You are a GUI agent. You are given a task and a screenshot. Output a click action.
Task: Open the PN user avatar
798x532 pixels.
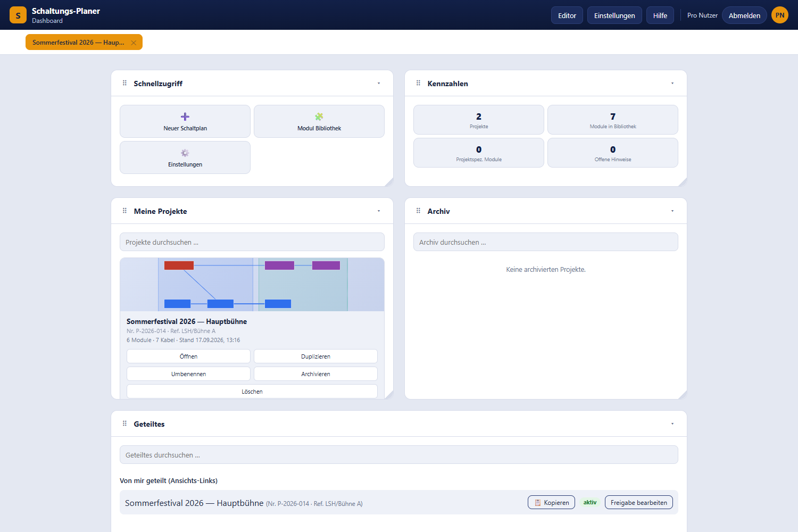pyautogui.click(x=780, y=15)
